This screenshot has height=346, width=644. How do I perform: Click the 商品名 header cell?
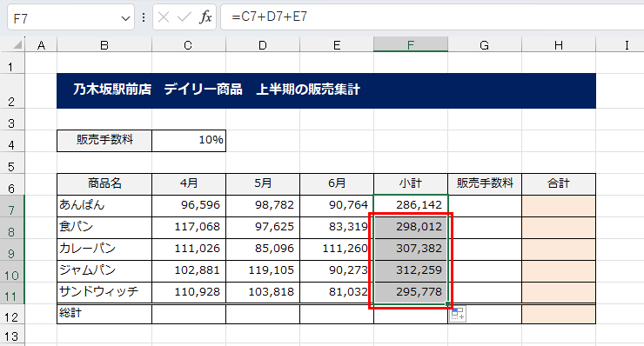coord(104,184)
